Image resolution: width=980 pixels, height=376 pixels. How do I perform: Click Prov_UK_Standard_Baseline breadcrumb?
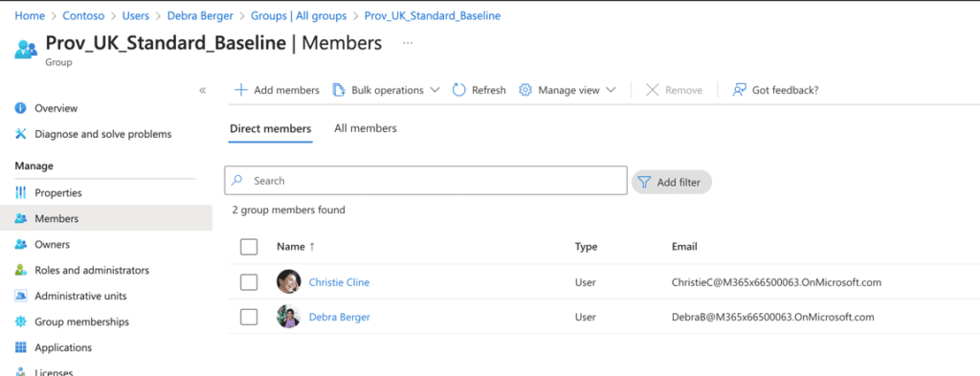pos(433,15)
